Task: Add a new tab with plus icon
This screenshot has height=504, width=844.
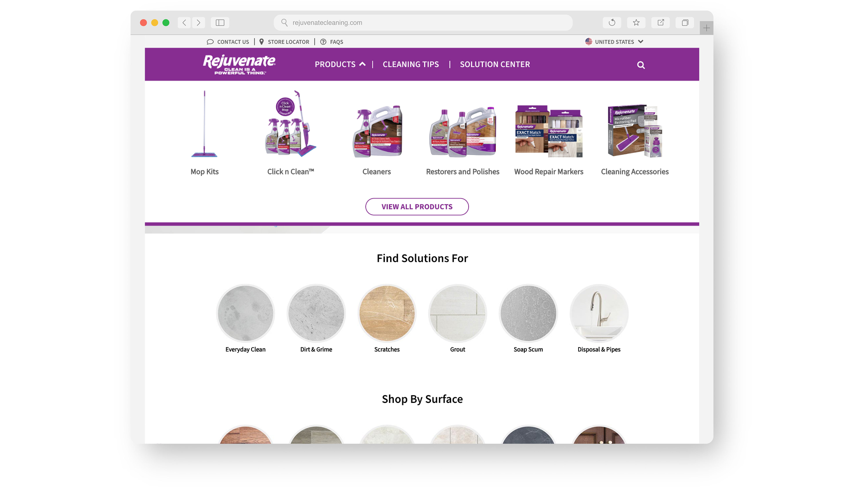Action: pyautogui.click(x=706, y=28)
